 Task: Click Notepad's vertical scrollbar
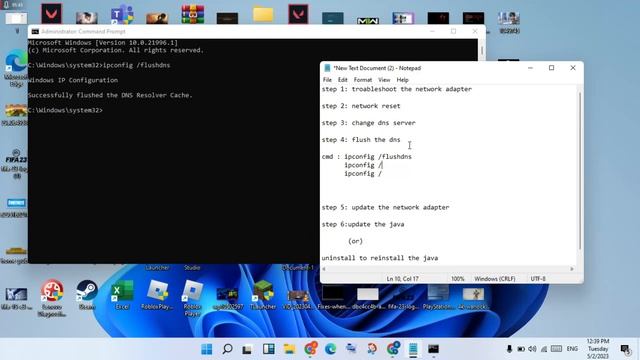point(580,171)
